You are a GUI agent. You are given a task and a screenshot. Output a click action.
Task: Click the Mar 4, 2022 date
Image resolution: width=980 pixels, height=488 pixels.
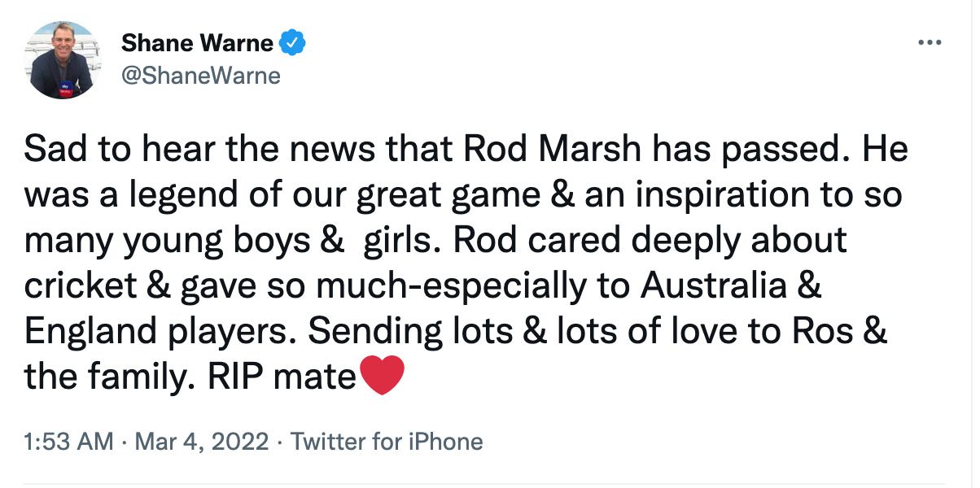(x=200, y=442)
